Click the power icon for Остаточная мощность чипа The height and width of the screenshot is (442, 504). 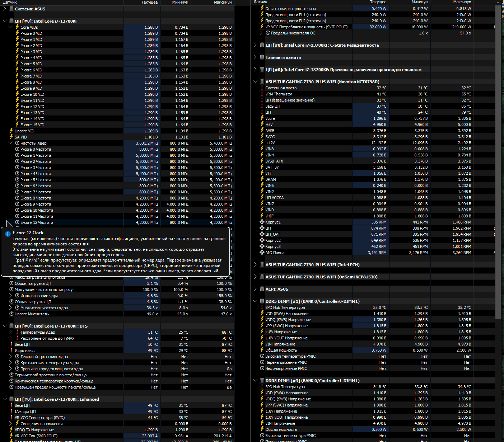(x=262, y=9)
